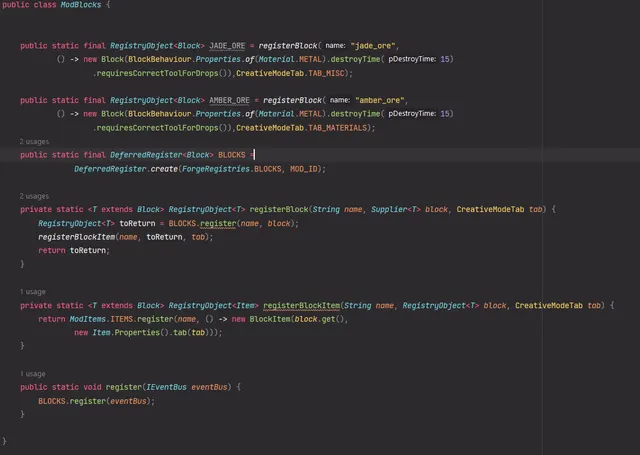
Task: Click the underlined register in BLOCKS.register(name, block)
Action: click(x=218, y=224)
